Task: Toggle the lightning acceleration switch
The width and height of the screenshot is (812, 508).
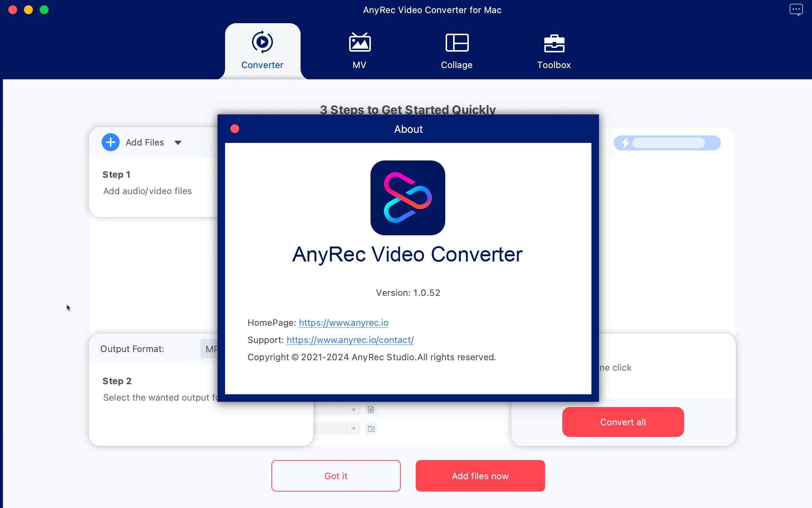Action: [667, 143]
